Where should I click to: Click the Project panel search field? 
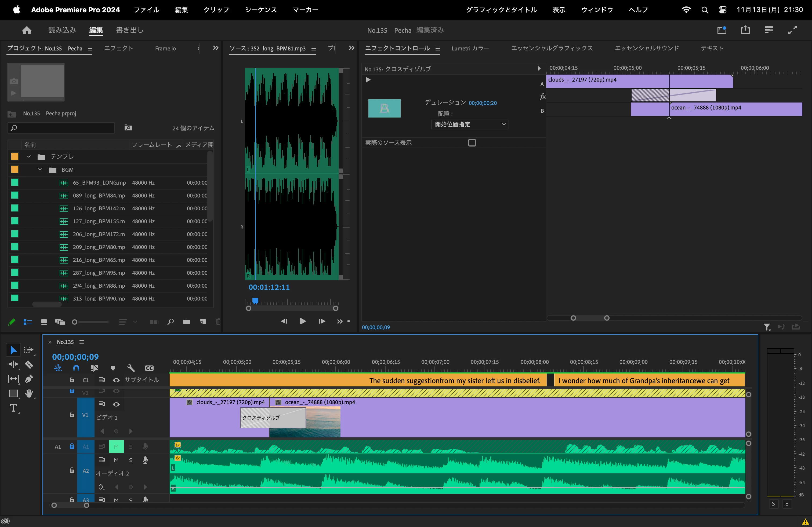pos(61,128)
